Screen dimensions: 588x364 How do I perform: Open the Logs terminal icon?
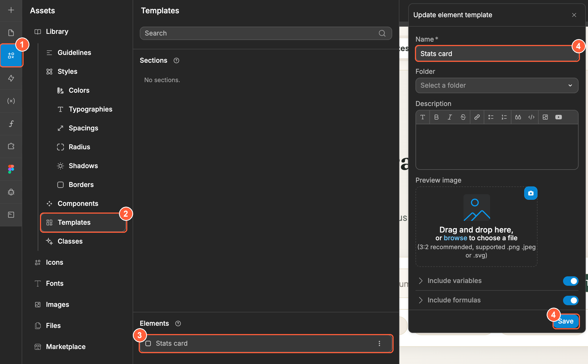[11, 214]
